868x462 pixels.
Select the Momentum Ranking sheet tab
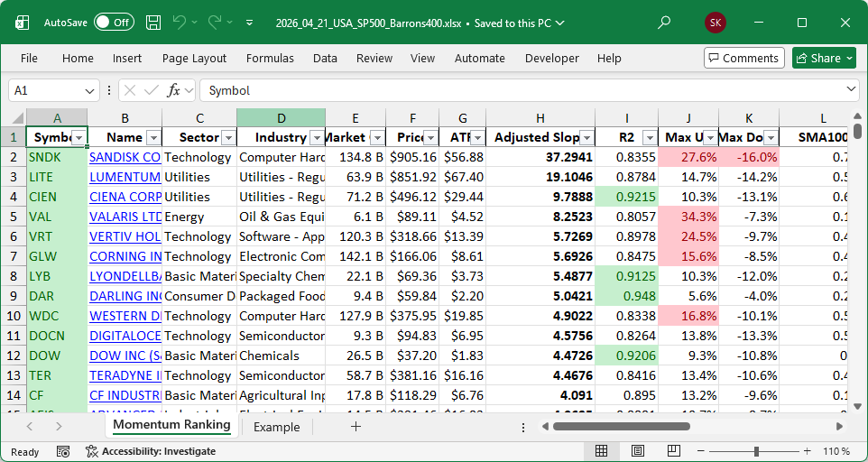171,425
